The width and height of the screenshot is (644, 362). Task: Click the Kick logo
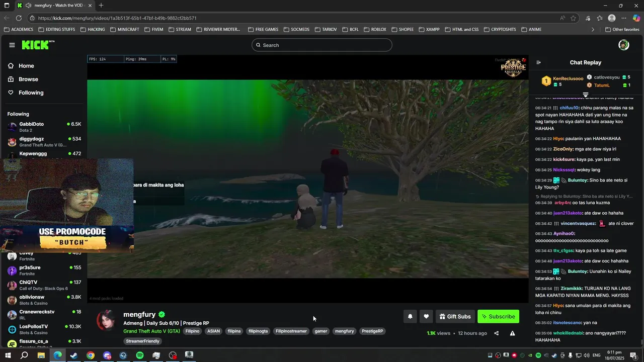pyautogui.click(x=38, y=45)
